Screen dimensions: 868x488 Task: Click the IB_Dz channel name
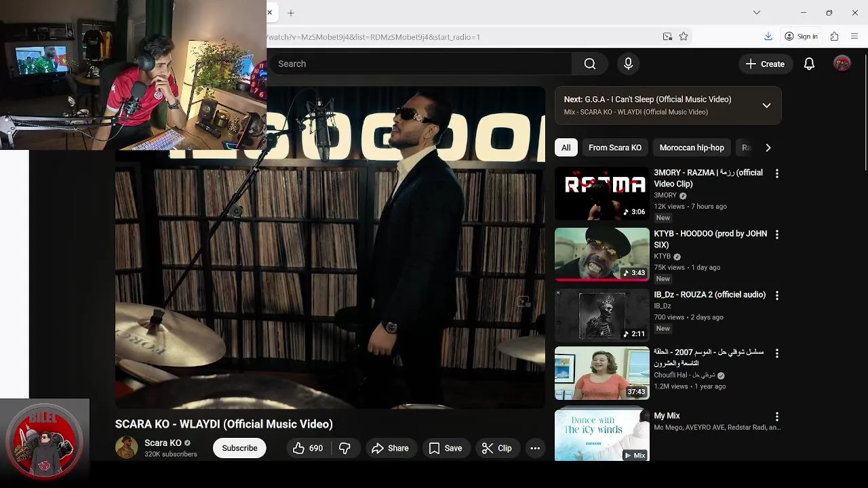tap(663, 306)
